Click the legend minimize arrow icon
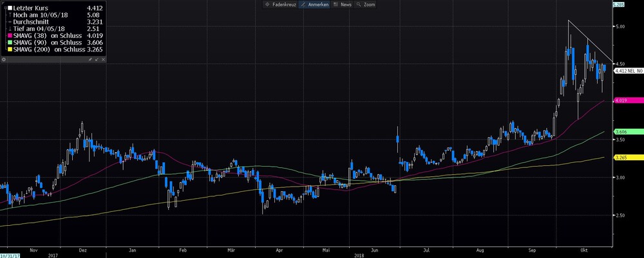 (x=97, y=59)
